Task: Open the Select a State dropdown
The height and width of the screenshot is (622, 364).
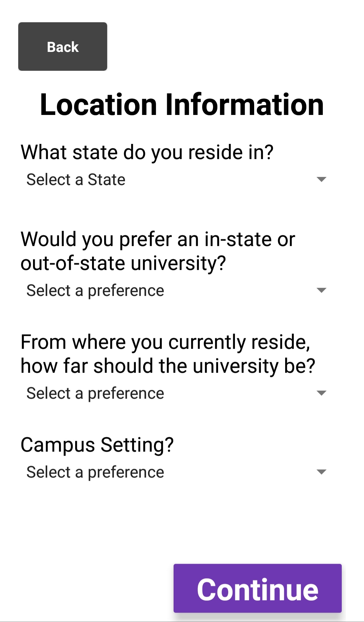Action: point(177,179)
